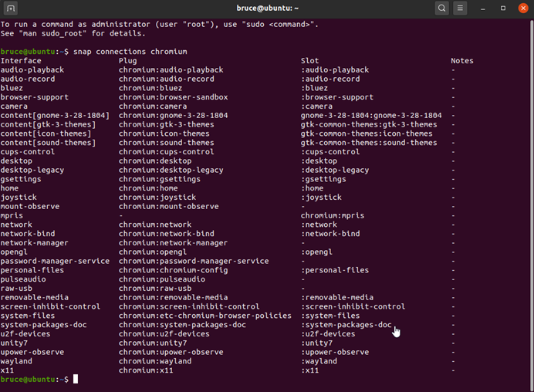The height and width of the screenshot is (392, 534).
Task: Click 'chromium:x11' plug text
Action: click(x=146, y=370)
